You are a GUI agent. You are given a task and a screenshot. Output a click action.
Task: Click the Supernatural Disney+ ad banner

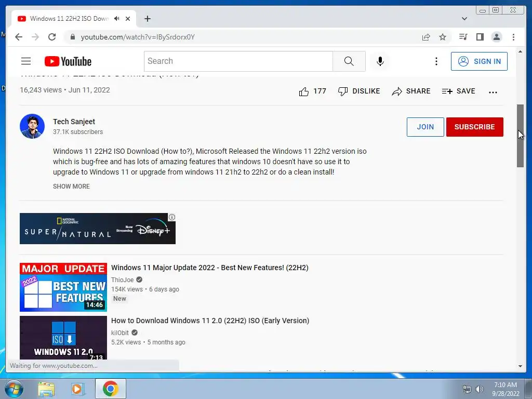click(x=98, y=229)
